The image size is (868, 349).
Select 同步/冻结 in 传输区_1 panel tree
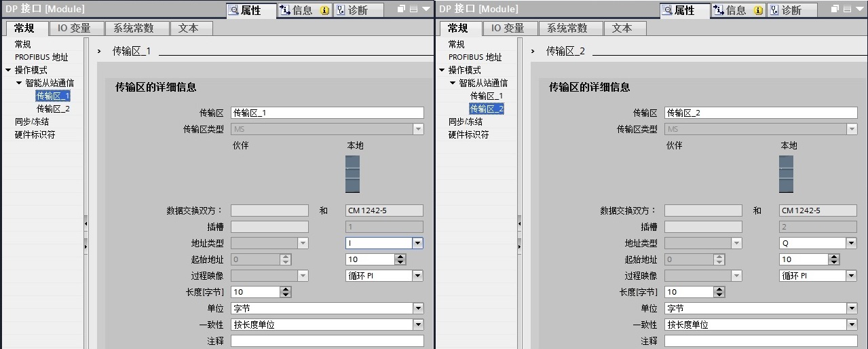click(32, 122)
